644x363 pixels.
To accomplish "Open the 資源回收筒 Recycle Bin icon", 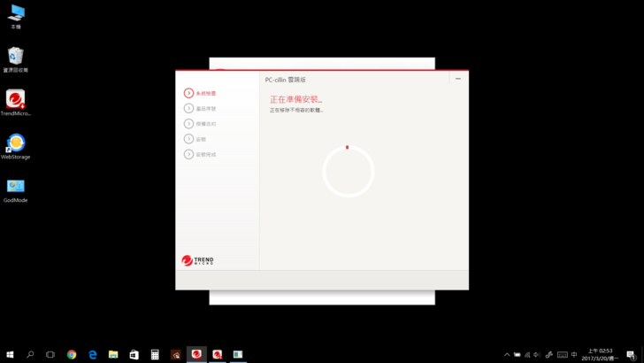I will coord(16,59).
